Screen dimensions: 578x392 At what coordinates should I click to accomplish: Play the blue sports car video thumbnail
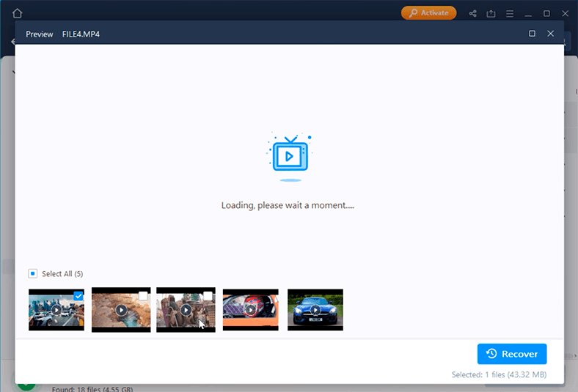coord(315,310)
